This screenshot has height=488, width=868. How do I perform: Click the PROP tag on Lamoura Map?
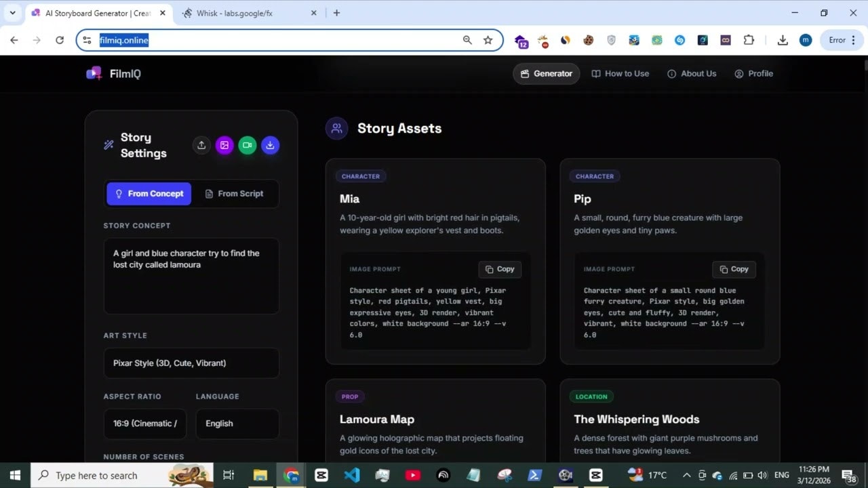click(350, 396)
